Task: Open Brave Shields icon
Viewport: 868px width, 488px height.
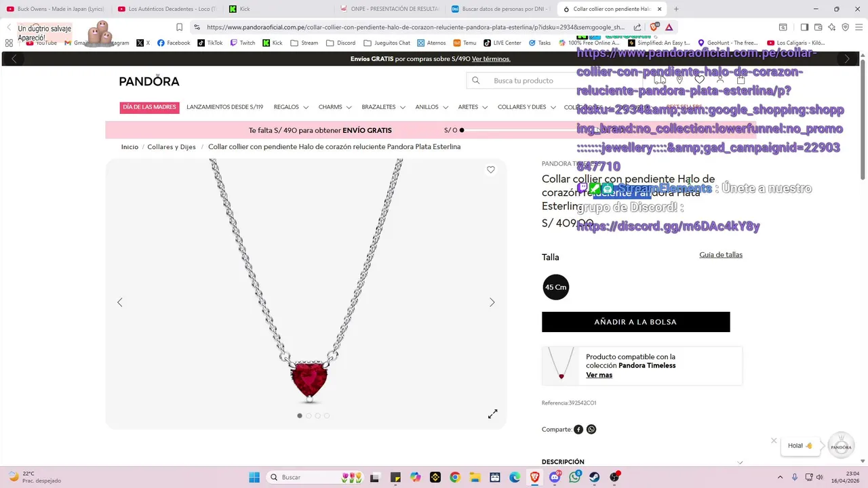Action: pyautogui.click(x=655, y=27)
